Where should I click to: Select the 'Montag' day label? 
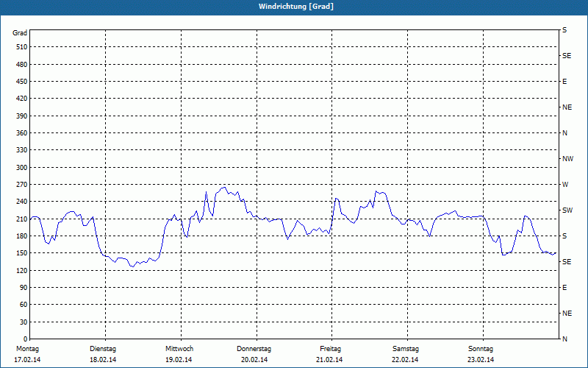point(27,349)
